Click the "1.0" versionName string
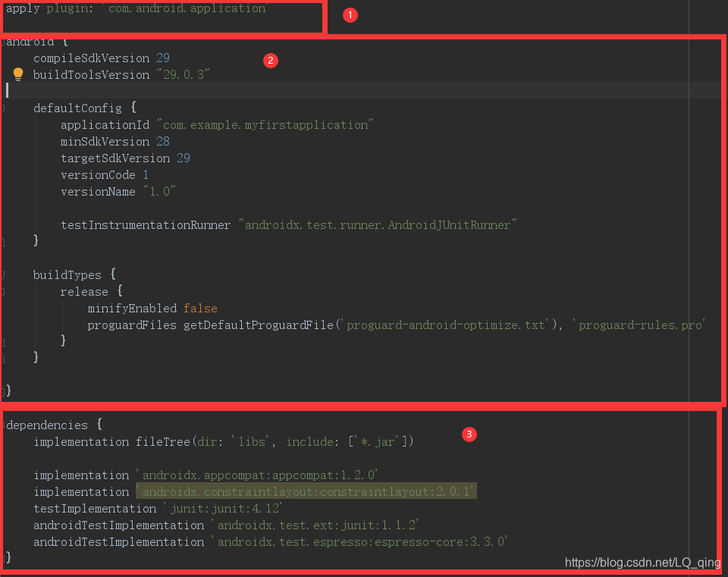The height and width of the screenshot is (577, 728). [159, 192]
